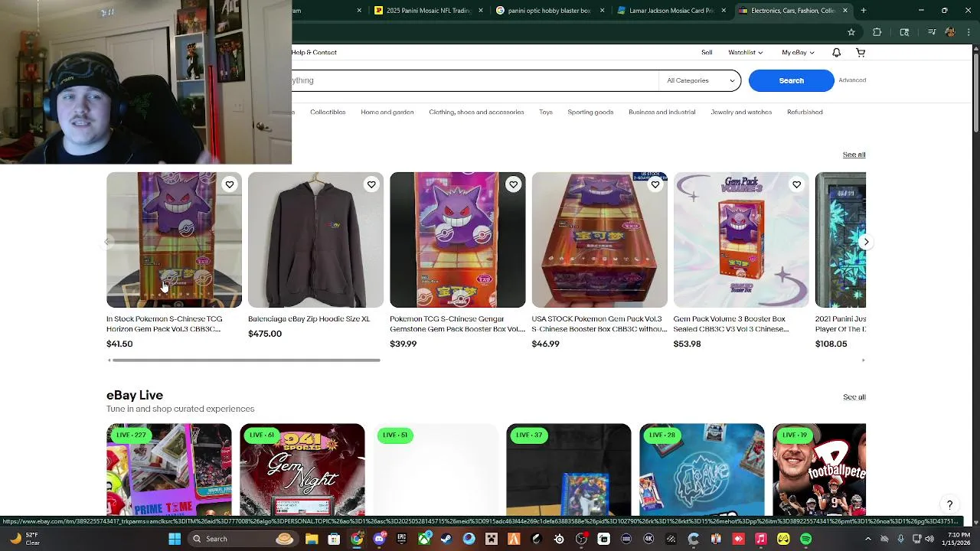Viewport: 980px width, 551px height.
Task: Open the Chrome three-dot menu
Action: [969, 32]
